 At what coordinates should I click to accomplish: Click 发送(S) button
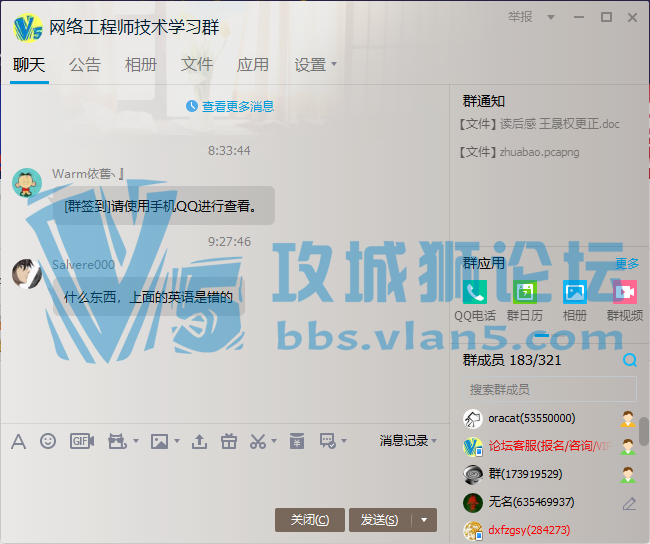pos(380,520)
